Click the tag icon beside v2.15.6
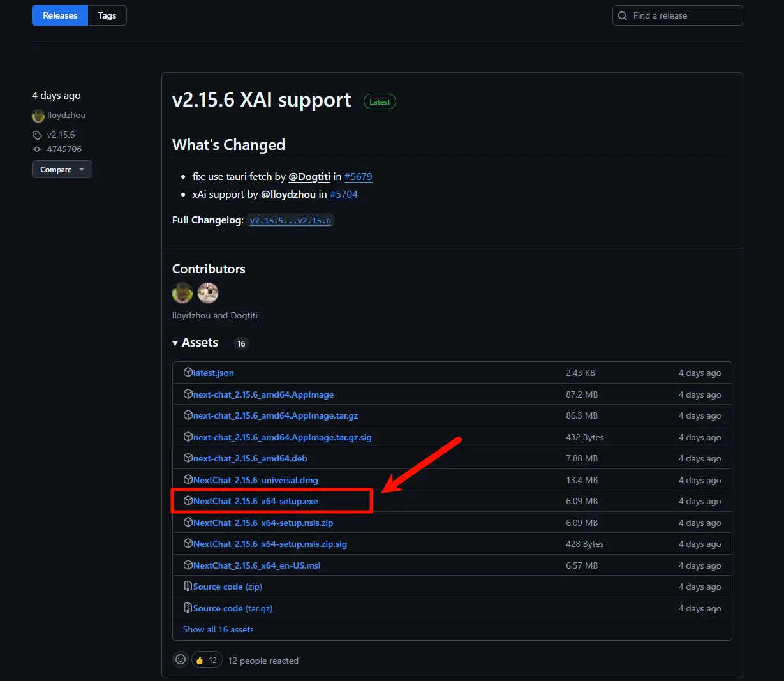 (x=37, y=135)
